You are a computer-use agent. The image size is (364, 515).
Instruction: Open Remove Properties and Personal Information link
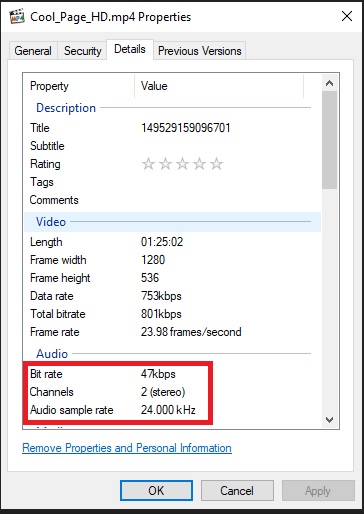coord(127,448)
